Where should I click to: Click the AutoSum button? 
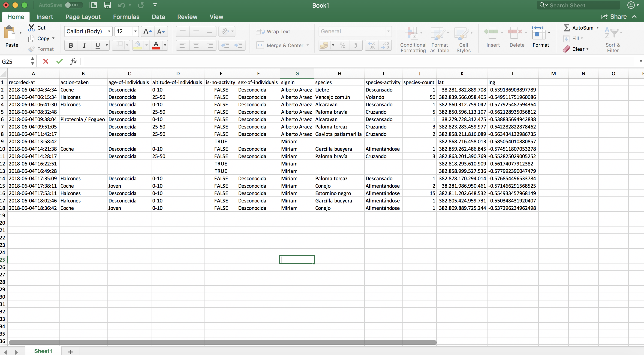(578, 28)
